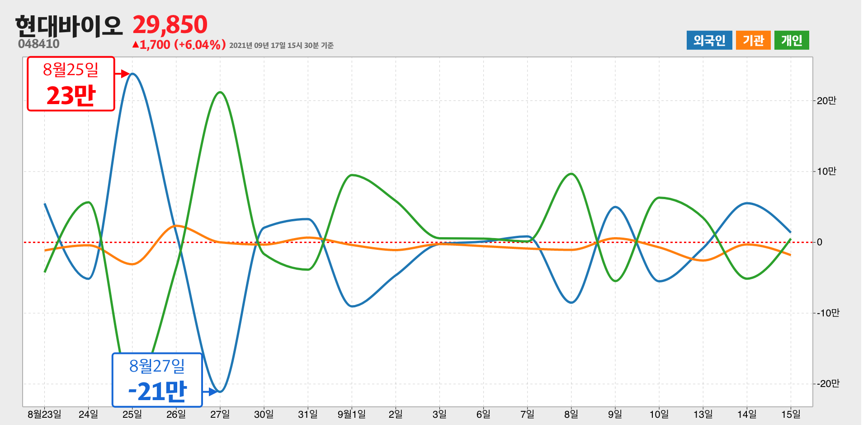Click the 8일 x-axis label
The image size is (868, 425).
point(571,414)
